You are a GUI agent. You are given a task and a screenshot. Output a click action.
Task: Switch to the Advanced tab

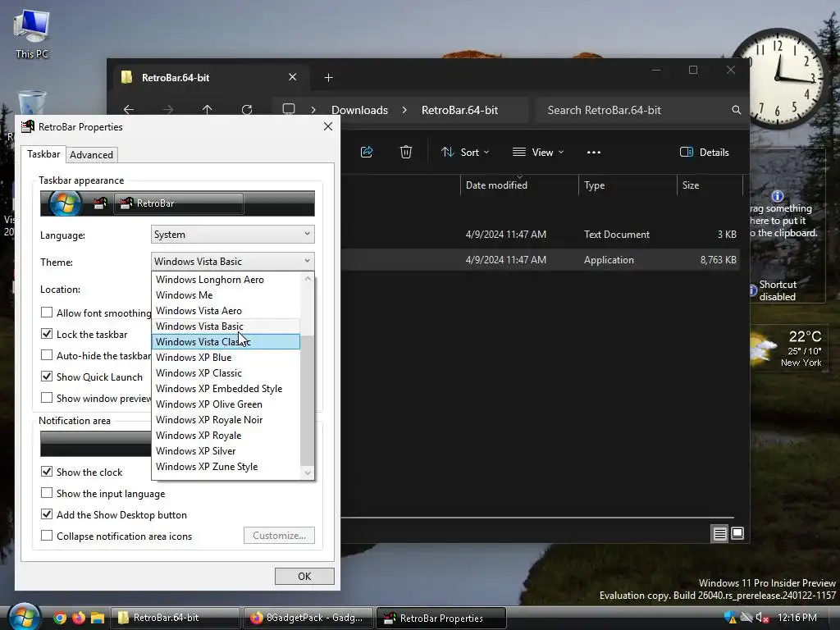coord(92,155)
